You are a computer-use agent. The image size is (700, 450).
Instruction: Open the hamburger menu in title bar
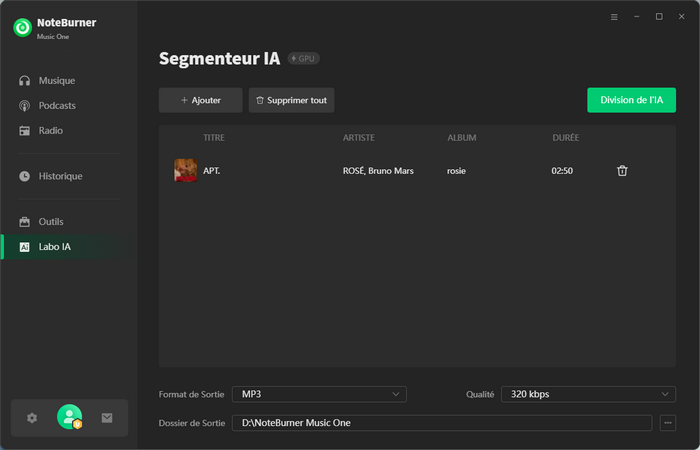pyautogui.click(x=614, y=17)
